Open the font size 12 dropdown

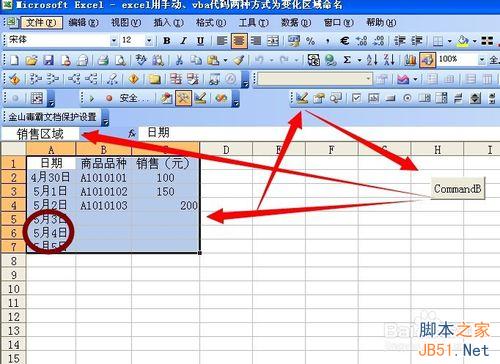(x=149, y=41)
